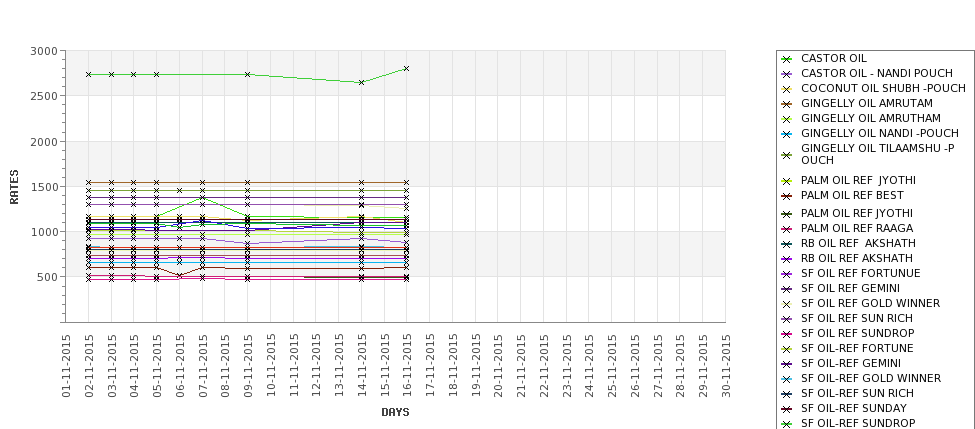Click the 2500 y-axis tick label

point(44,96)
